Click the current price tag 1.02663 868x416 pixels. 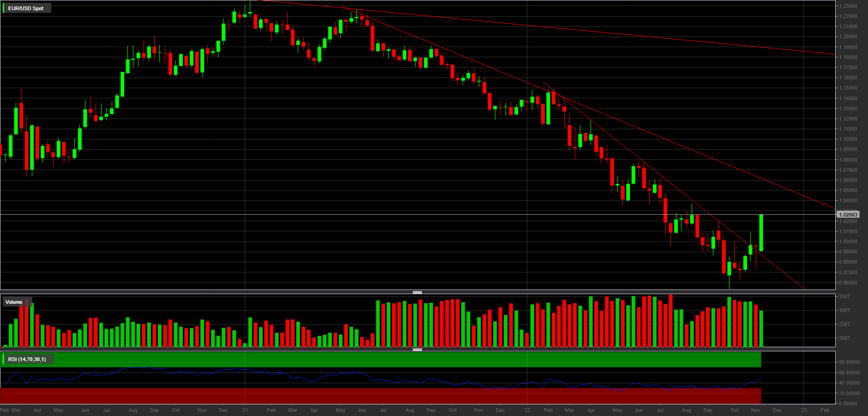848,215
